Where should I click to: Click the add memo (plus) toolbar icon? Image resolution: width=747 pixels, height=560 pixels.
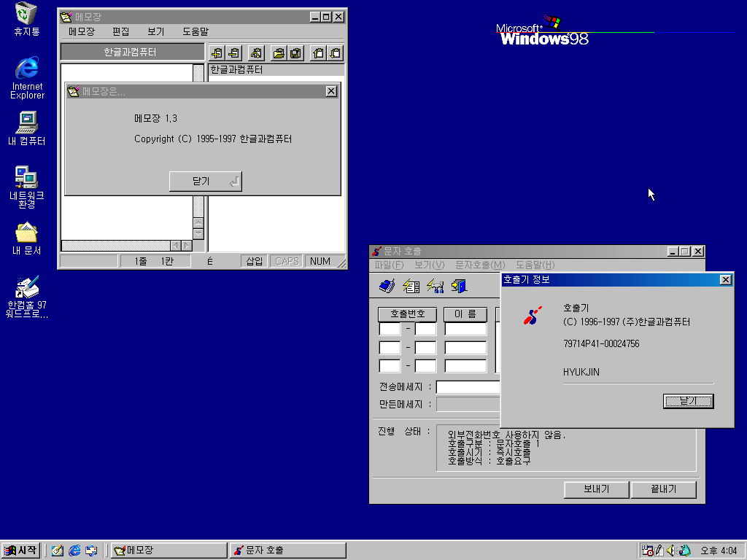[x=217, y=52]
